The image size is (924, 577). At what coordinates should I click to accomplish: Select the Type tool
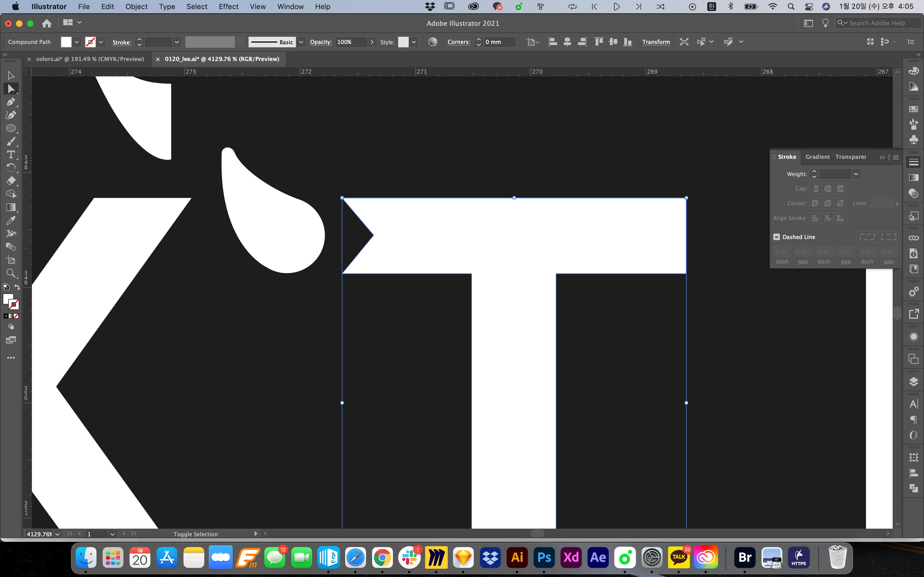point(11,154)
